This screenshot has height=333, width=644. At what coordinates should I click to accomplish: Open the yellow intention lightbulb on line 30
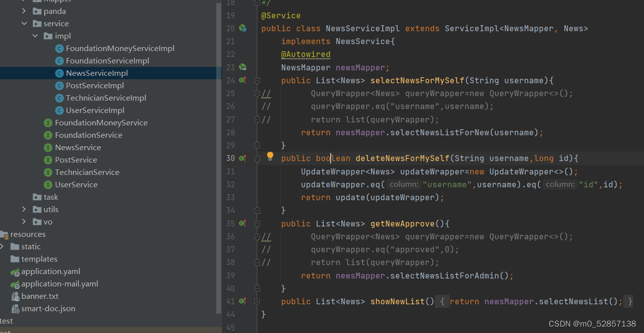tap(270, 156)
